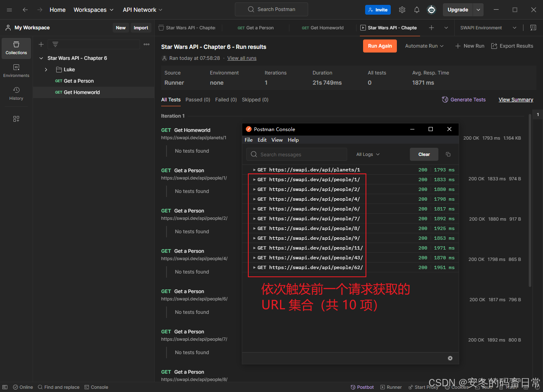
Task: Open the environment quick look icon
Action: [533, 28]
